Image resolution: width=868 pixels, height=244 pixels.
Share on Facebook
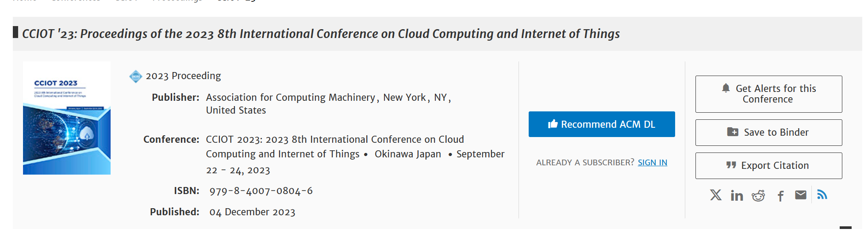click(781, 196)
